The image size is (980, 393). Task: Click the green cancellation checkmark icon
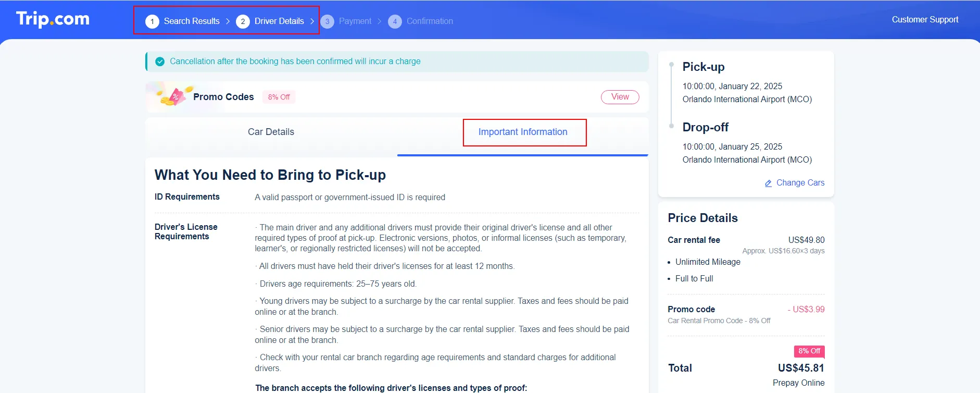(x=160, y=62)
